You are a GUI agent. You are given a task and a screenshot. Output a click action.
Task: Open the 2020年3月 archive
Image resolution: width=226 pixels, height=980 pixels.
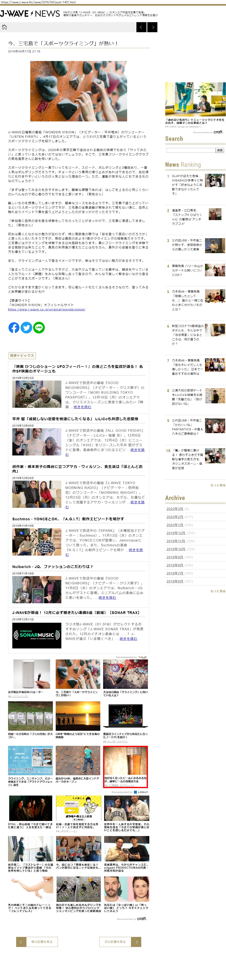(175, 509)
